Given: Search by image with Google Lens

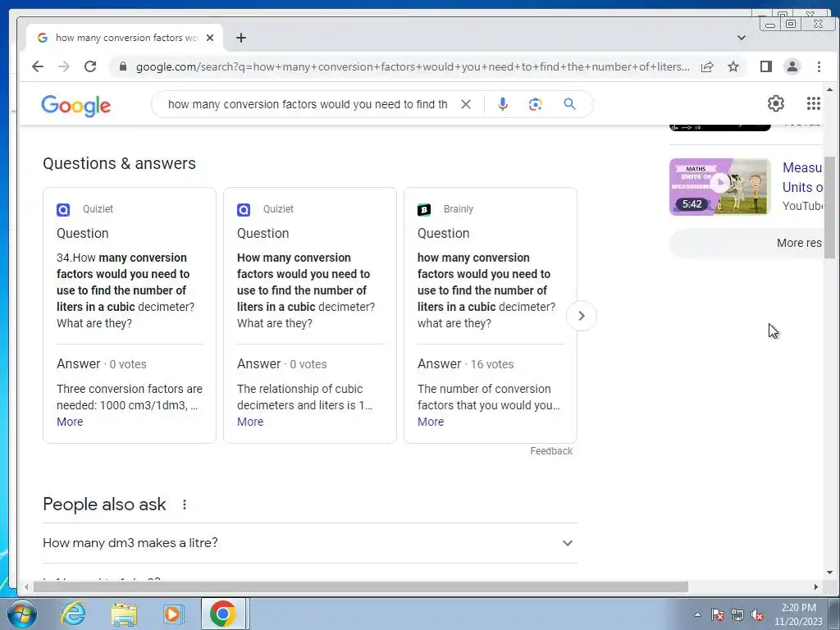Looking at the screenshot, I should click(535, 104).
